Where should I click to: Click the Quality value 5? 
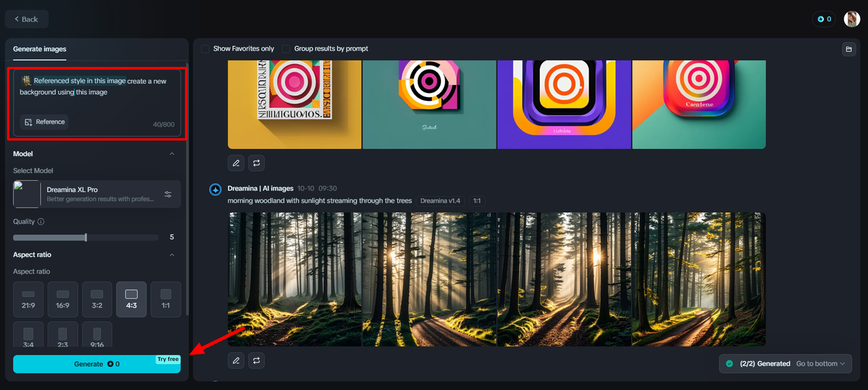(172, 237)
